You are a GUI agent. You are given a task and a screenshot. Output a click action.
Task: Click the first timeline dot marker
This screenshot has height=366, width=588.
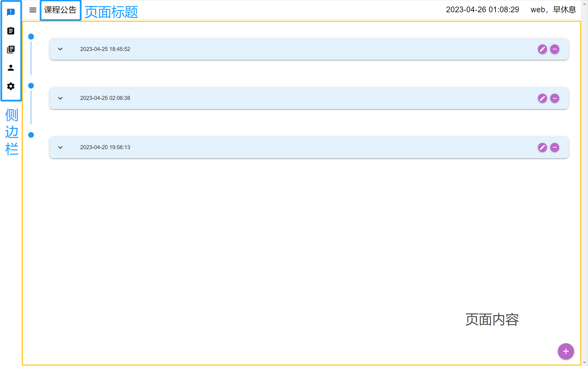[31, 36]
